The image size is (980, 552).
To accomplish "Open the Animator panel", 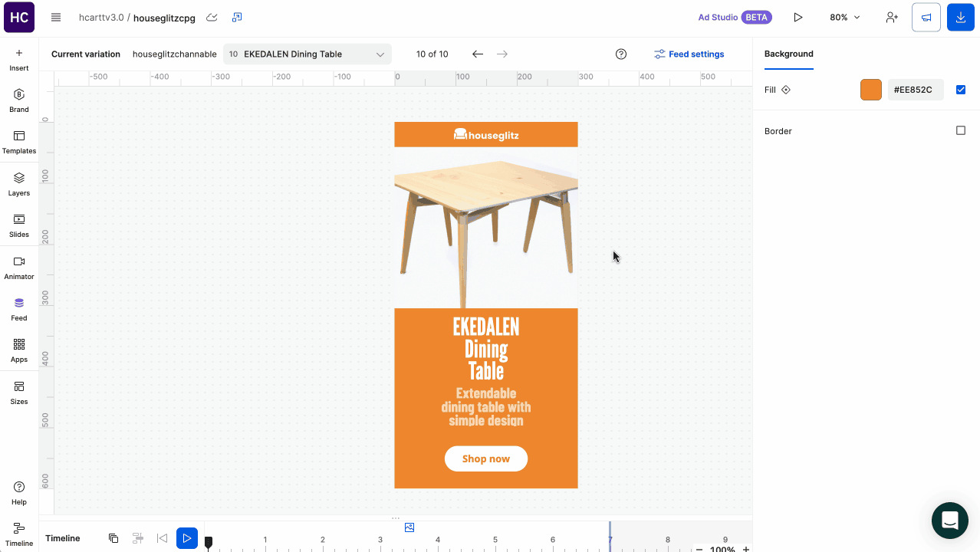I will click(19, 268).
